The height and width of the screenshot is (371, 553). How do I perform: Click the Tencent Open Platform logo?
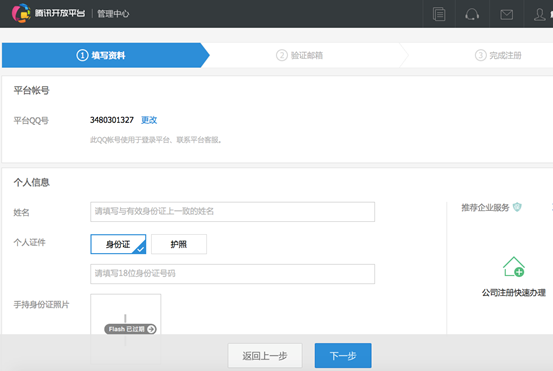48,13
